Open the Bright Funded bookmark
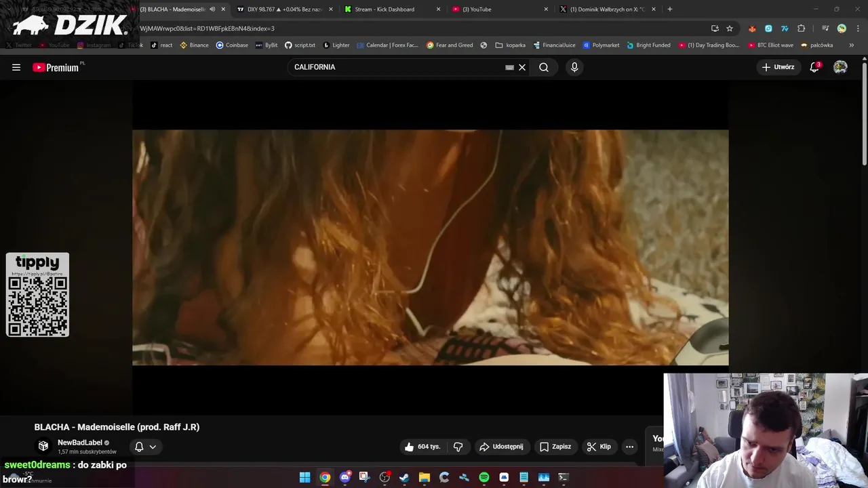The image size is (868, 488). pos(648,45)
